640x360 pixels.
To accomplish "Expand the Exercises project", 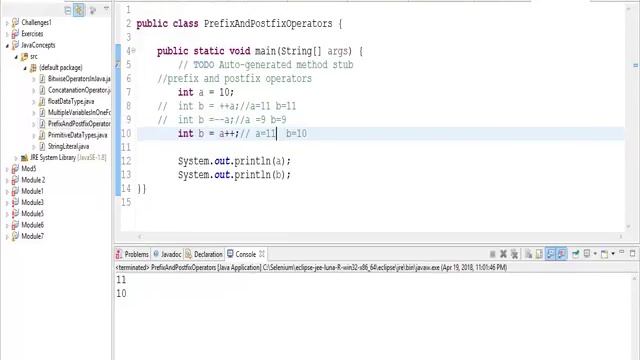I will pyautogui.click(x=7, y=34).
